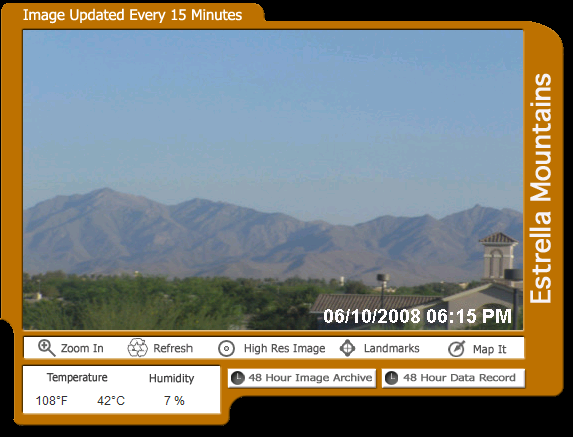The height and width of the screenshot is (437, 573).
Task: Click the Image Updated Every 15 Minutes header
Action: coord(132,15)
